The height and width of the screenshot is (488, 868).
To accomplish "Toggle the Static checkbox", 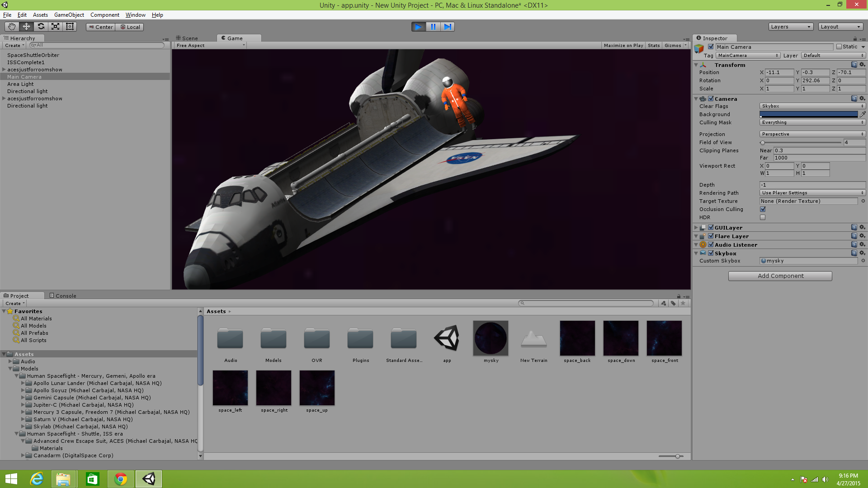I will (839, 47).
